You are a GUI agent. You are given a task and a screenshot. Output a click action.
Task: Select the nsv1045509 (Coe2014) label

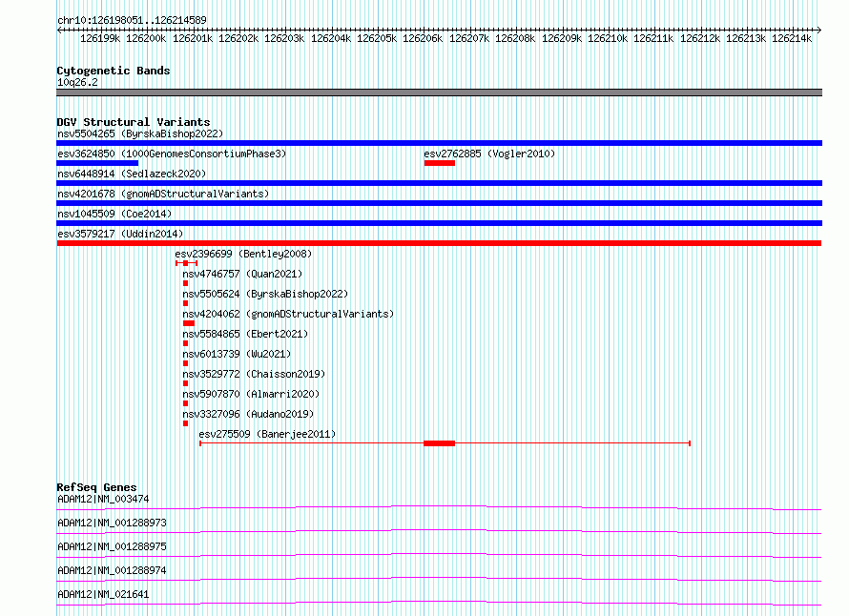point(114,214)
